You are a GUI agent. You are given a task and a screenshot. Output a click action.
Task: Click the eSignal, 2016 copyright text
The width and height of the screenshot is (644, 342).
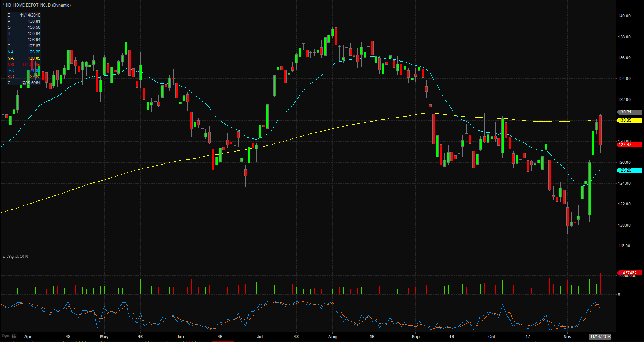tap(15, 257)
